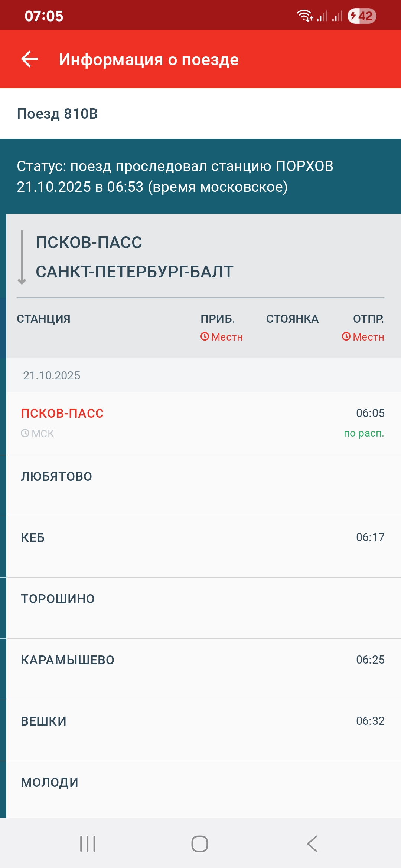Select the ТОРОШИНО station row
Image resolution: width=401 pixels, height=868 pixels.
coord(200,608)
